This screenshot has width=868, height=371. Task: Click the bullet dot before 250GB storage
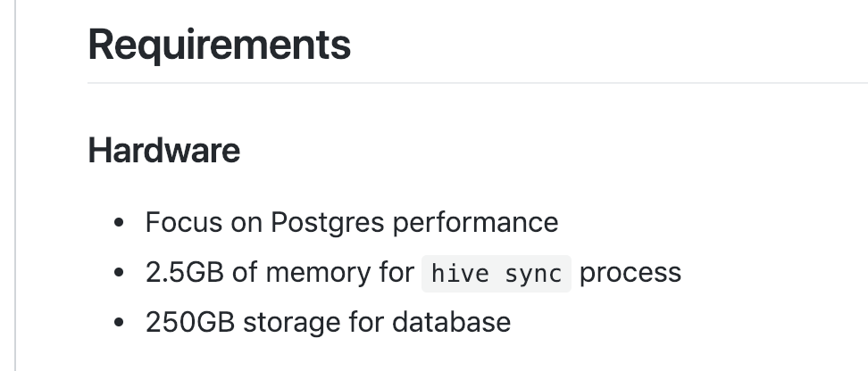120,322
